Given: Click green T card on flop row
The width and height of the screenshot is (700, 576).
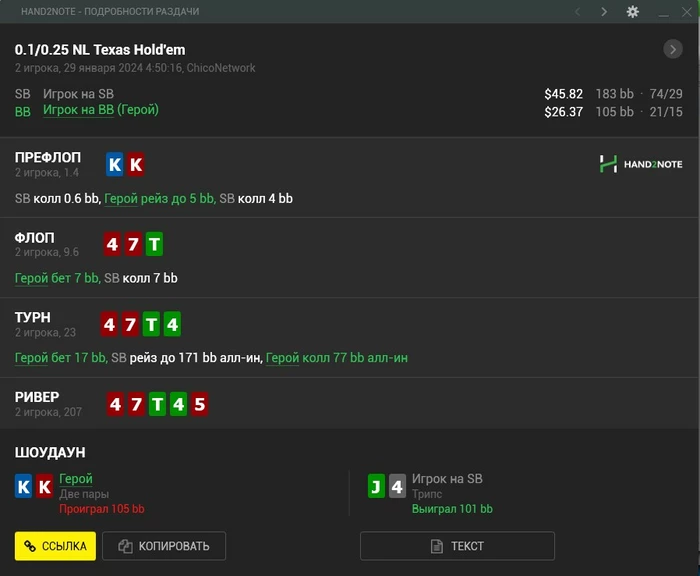Looking at the screenshot, I should click(154, 244).
